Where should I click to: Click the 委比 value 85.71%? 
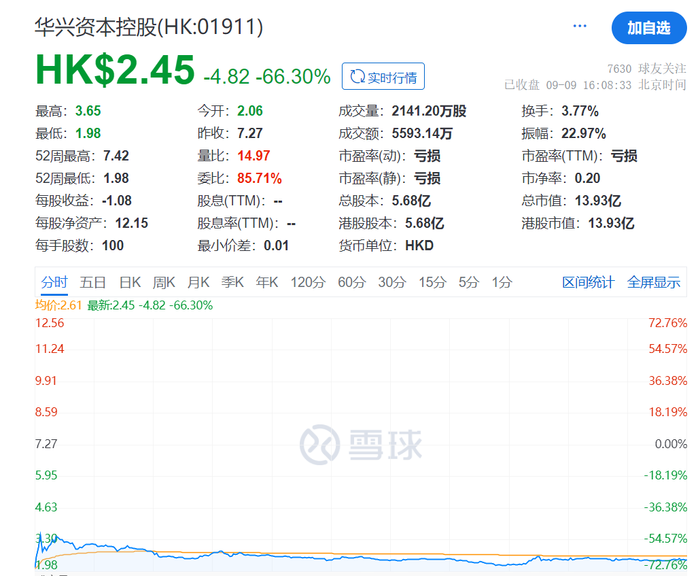pos(259,178)
